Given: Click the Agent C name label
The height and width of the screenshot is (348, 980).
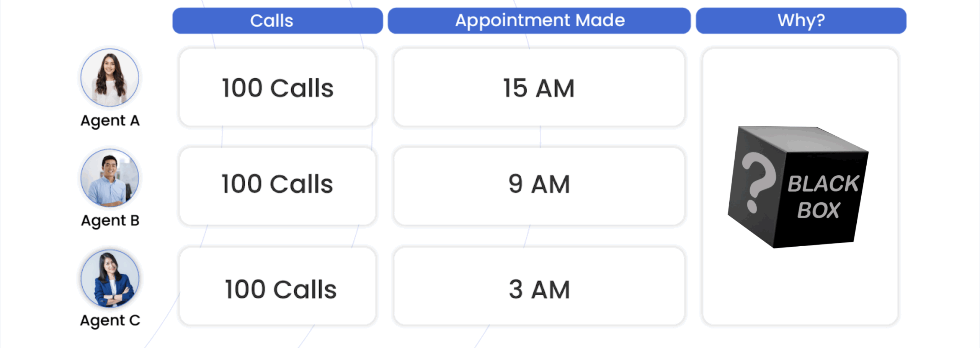Looking at the screenshot, I should [110, 320].
